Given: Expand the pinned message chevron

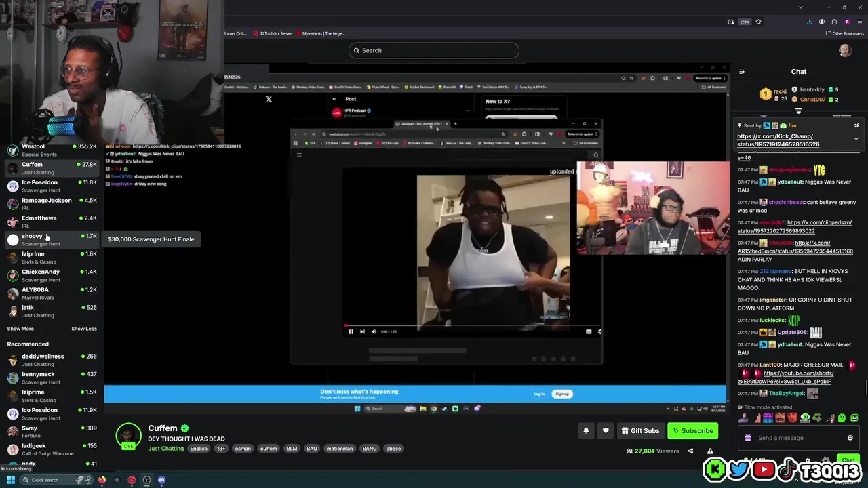Looking at the screenshot, I should [856, 139].
